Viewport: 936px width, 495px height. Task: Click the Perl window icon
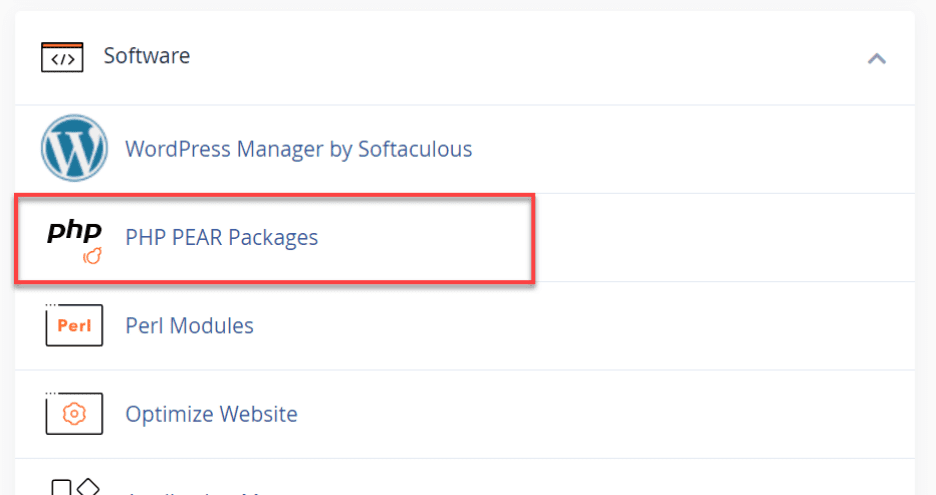(74, 326)
